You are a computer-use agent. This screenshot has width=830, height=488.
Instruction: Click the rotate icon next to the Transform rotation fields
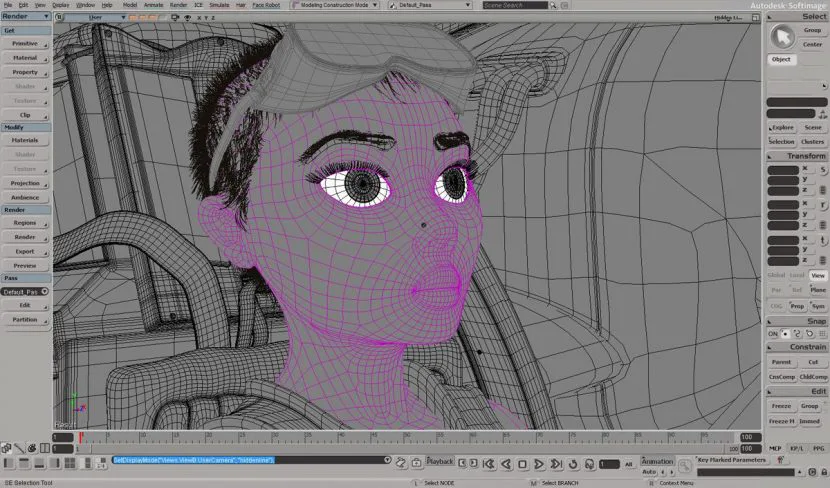[823, 205]
